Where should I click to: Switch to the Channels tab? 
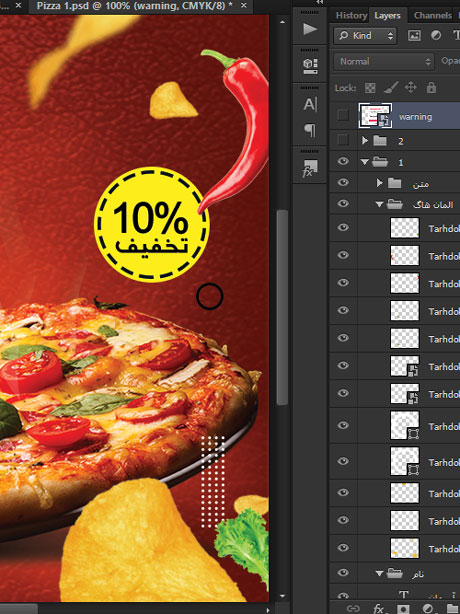[x=432, y=16]
